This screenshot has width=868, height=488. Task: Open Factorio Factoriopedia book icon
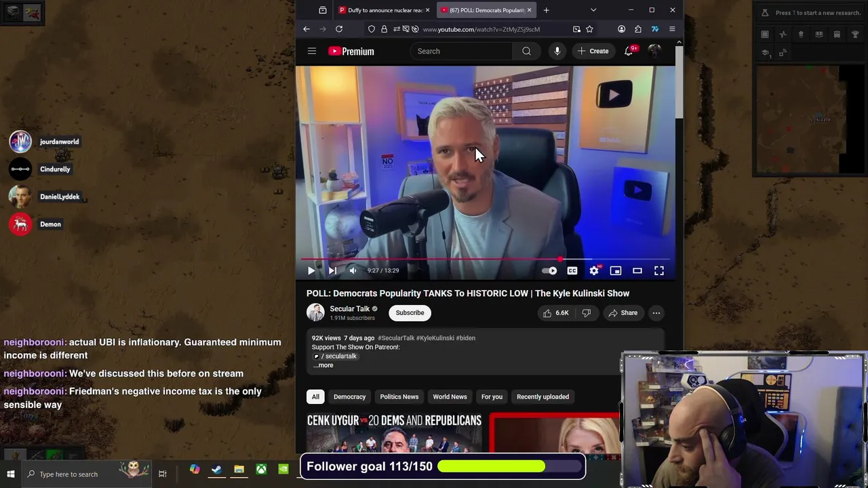(819, 35)
